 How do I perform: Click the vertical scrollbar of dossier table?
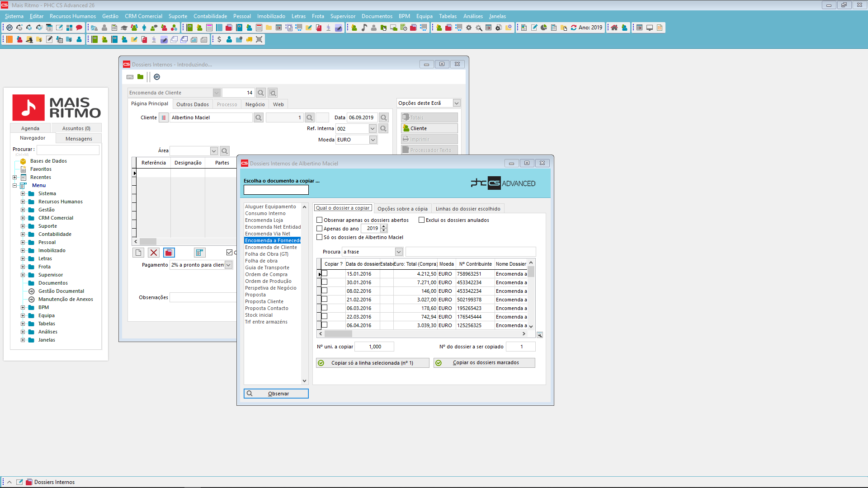click(531, 294)
